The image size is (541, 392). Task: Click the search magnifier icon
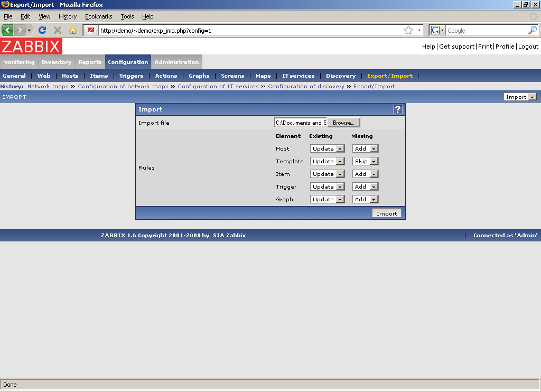click(533, 30)
